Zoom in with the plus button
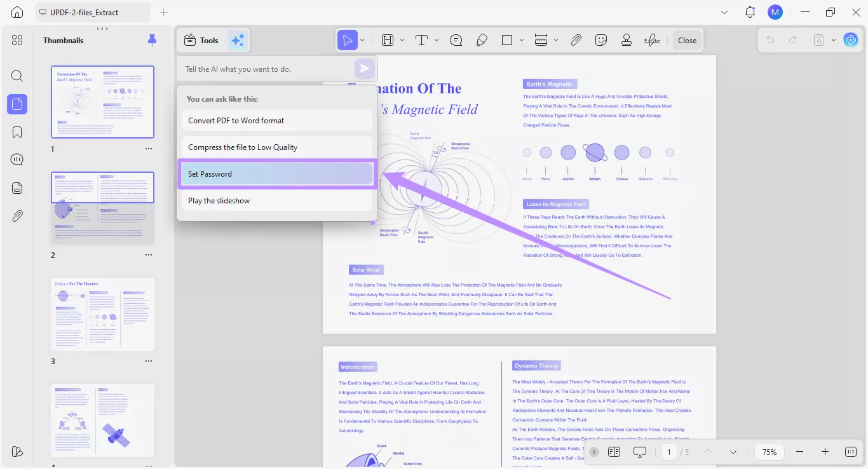868x469 pixels. 825,452
